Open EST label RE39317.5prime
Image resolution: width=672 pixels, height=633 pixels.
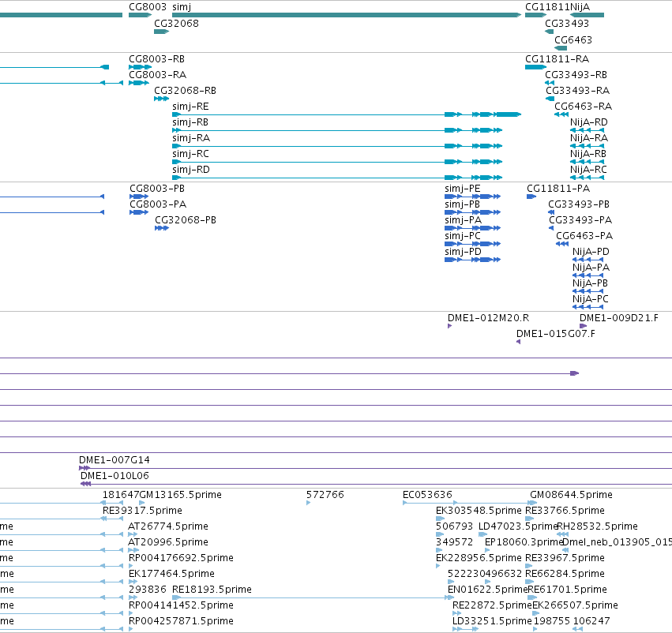coord(142,511)
